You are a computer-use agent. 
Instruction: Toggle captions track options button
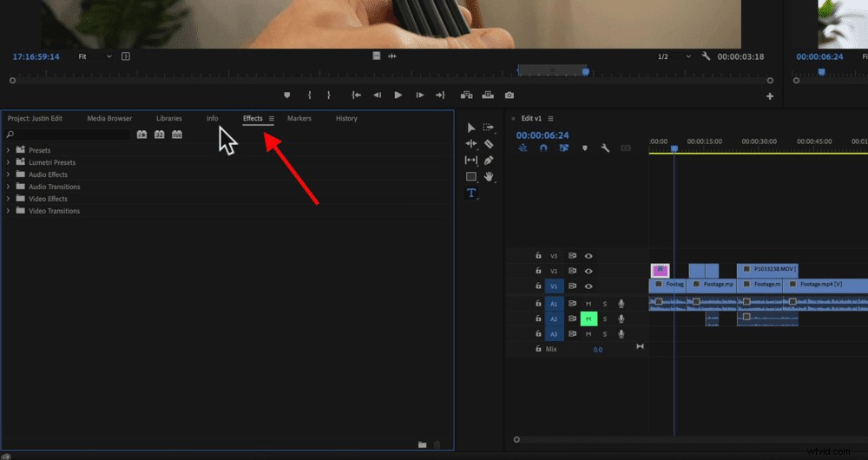[x=626, y=148]
